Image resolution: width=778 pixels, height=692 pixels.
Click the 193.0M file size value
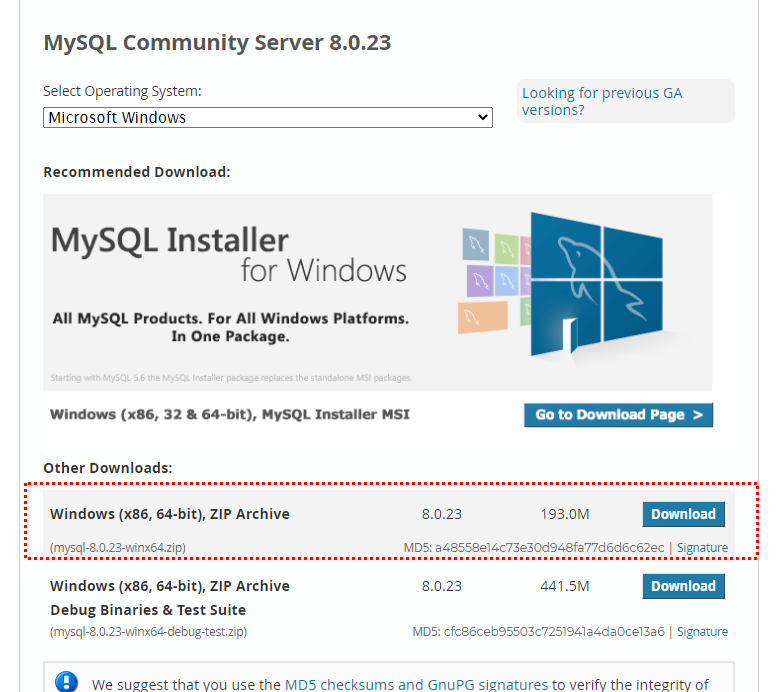point(565,514)
